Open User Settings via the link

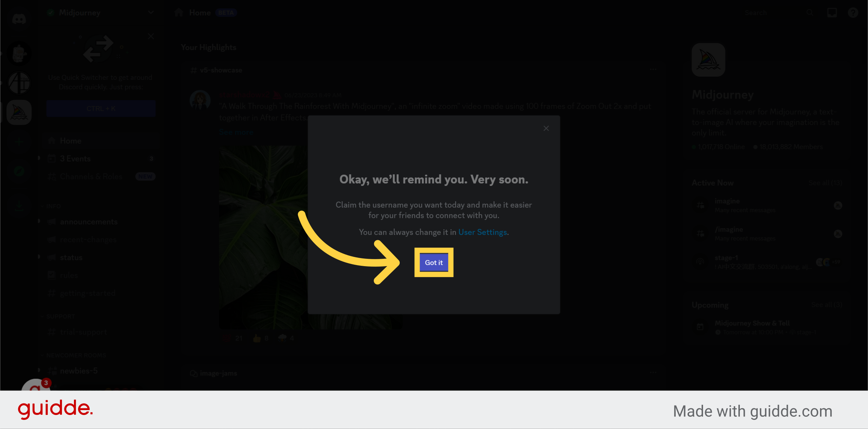pyautogui.click(x=482, y=232)
